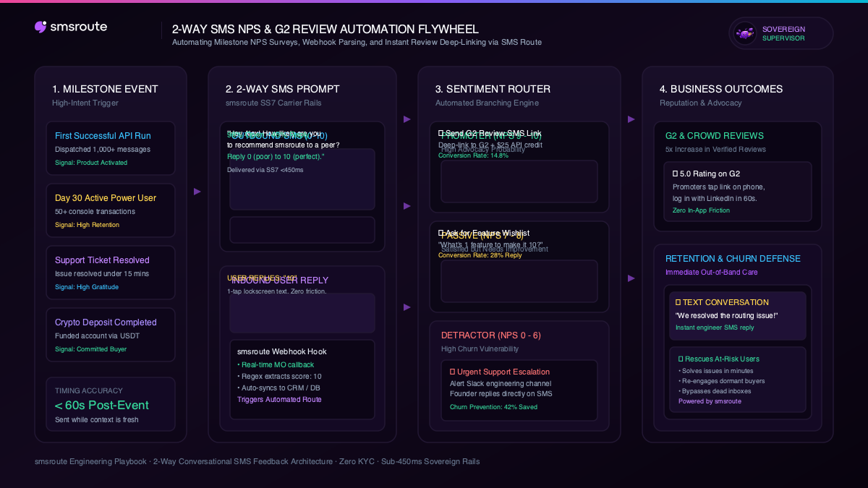Viewport: 868px width, 488px height.
Task: Click the '< 60s Post-Event' value
Action: (102, 406)
